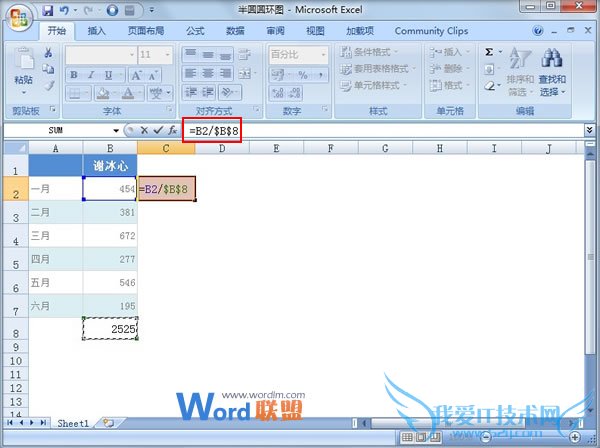The height and width of the screenshot is (448, 600).
Task: Switch to the 公式 ribbon tab
Action: pyautogui.click(x=195, y=31)
